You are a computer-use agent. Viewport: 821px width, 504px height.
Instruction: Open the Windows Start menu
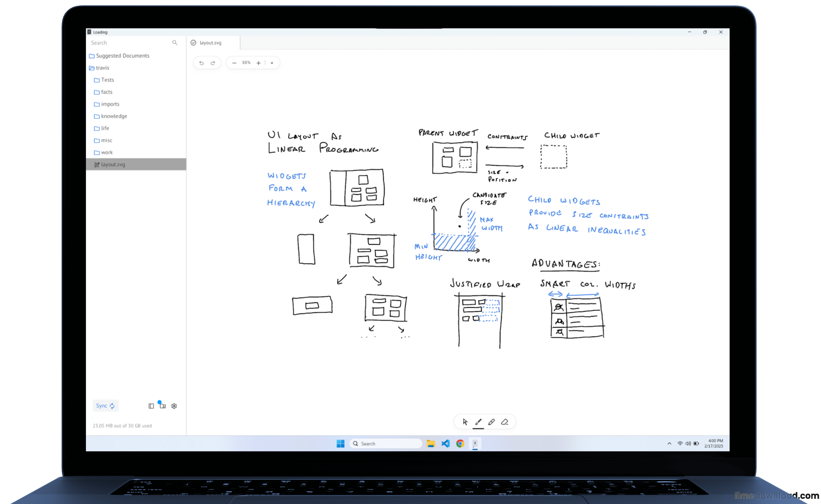tap(340, 443)
